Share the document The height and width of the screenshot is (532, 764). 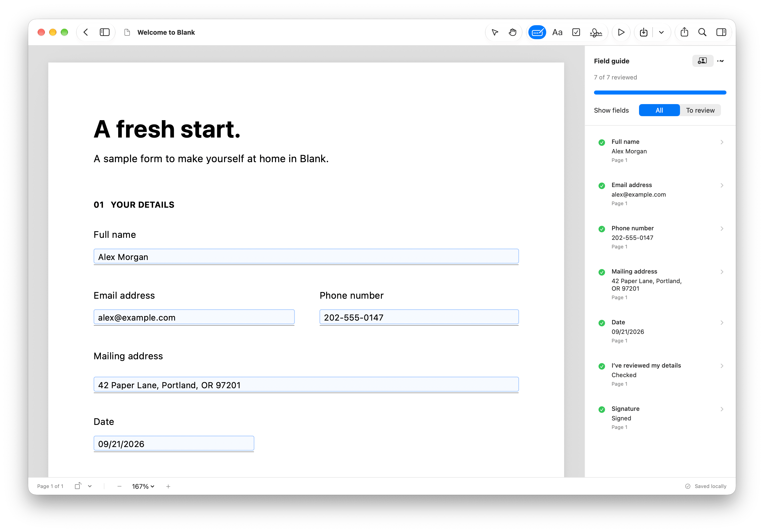tap(685, 32)
